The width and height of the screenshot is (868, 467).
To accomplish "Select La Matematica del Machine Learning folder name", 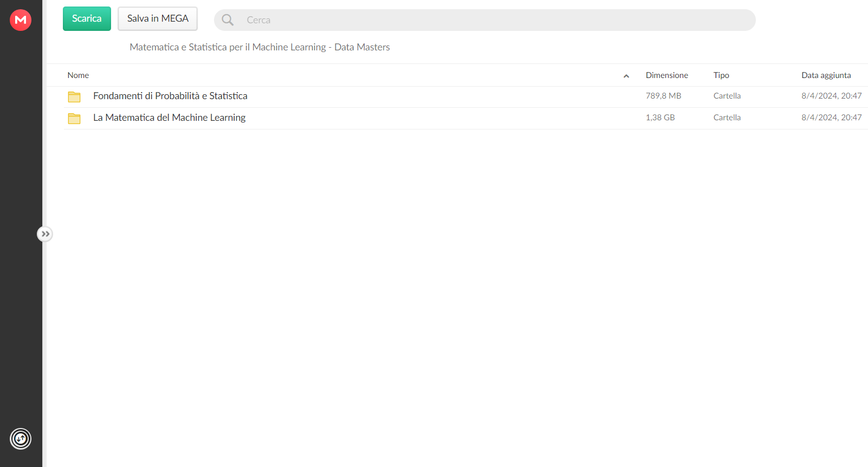I will (169, 118).
